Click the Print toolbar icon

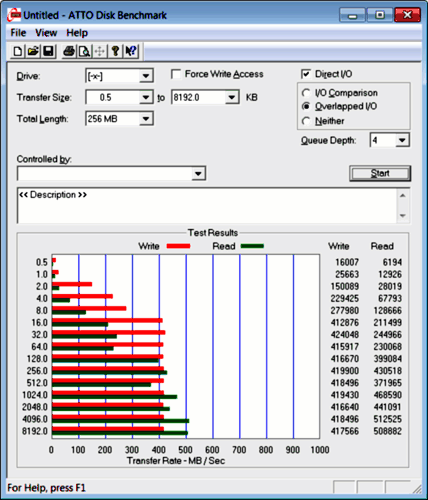tap(69, 51)
